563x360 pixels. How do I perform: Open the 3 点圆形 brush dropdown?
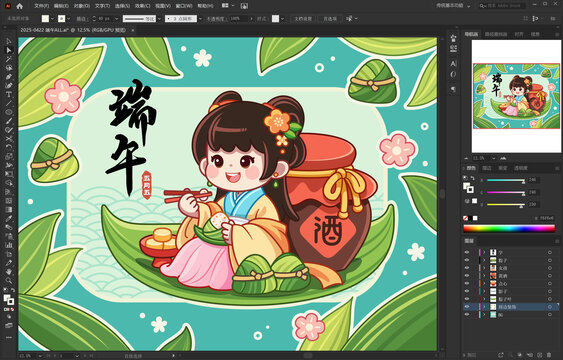200,19
